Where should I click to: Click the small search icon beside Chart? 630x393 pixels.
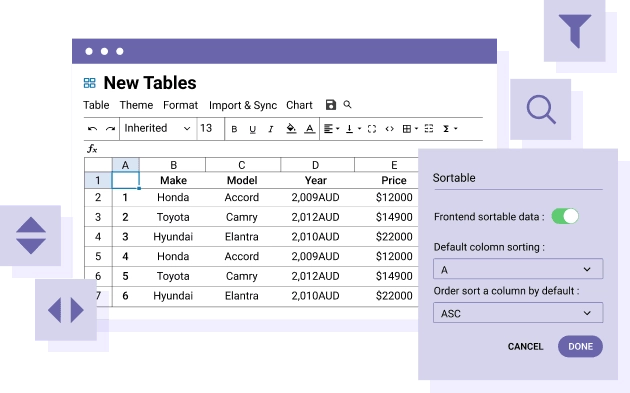(348, 104)
